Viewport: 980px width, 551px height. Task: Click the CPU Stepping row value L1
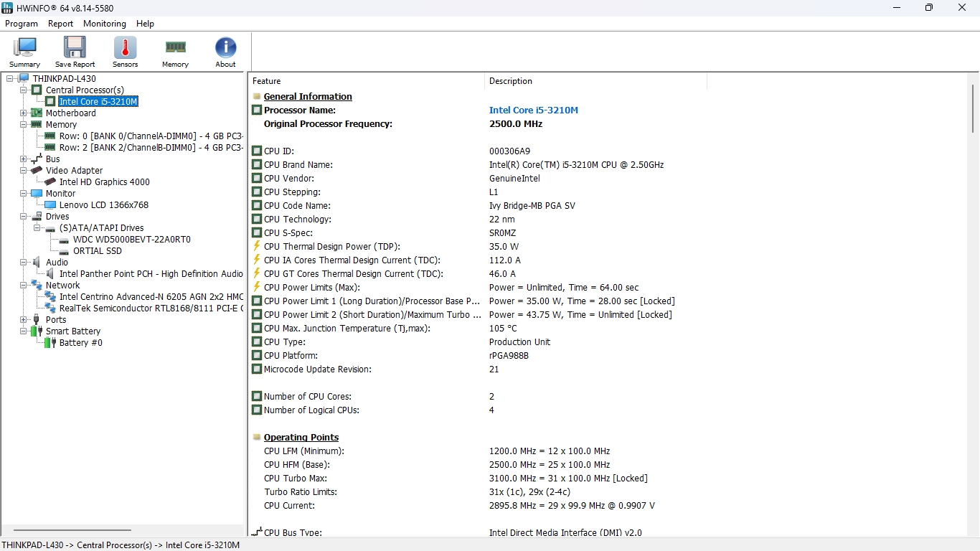494,192
